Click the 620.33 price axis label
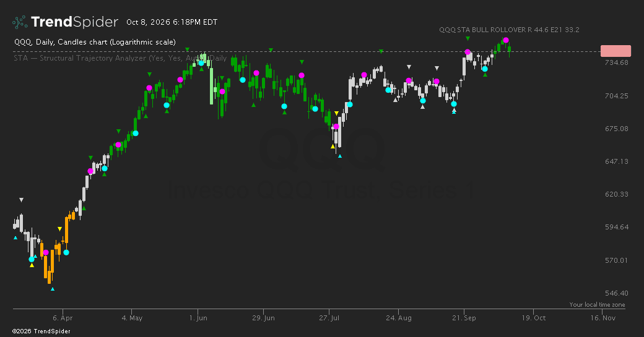 (x=617, y=194)
